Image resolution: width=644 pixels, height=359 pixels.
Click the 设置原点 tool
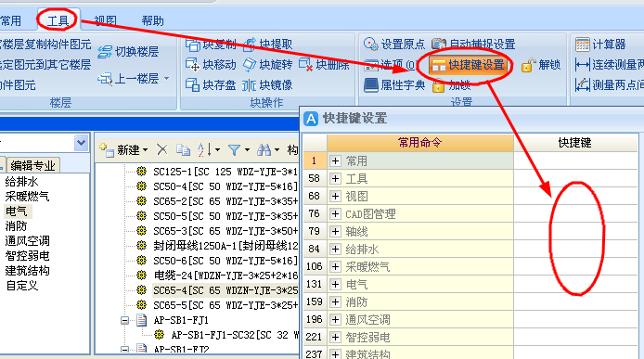point(394,44)
